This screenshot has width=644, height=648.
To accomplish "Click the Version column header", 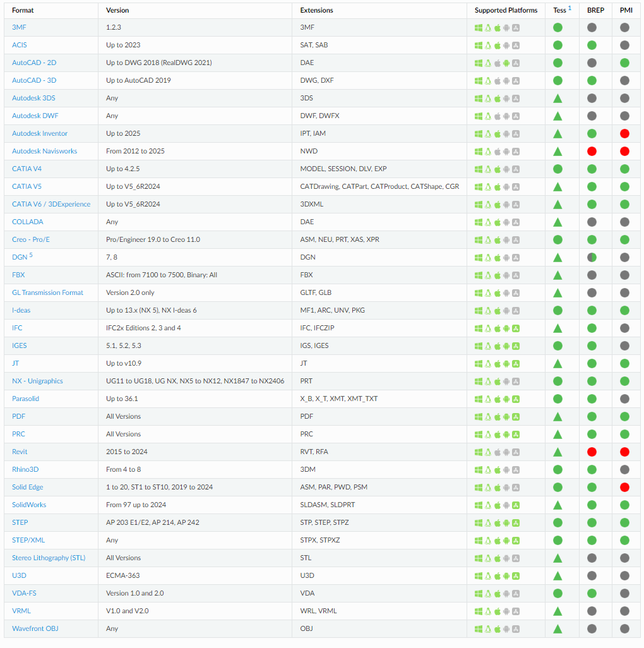I will coord(117,10).
